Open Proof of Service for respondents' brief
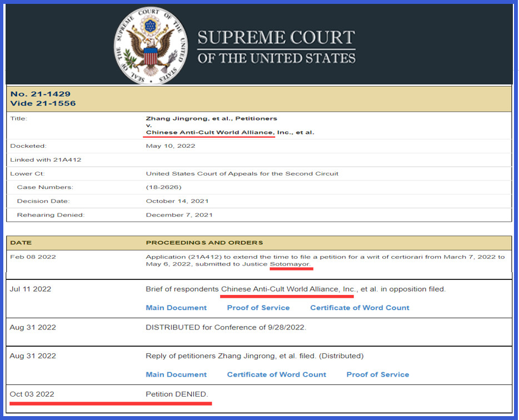 click(258, 308)
